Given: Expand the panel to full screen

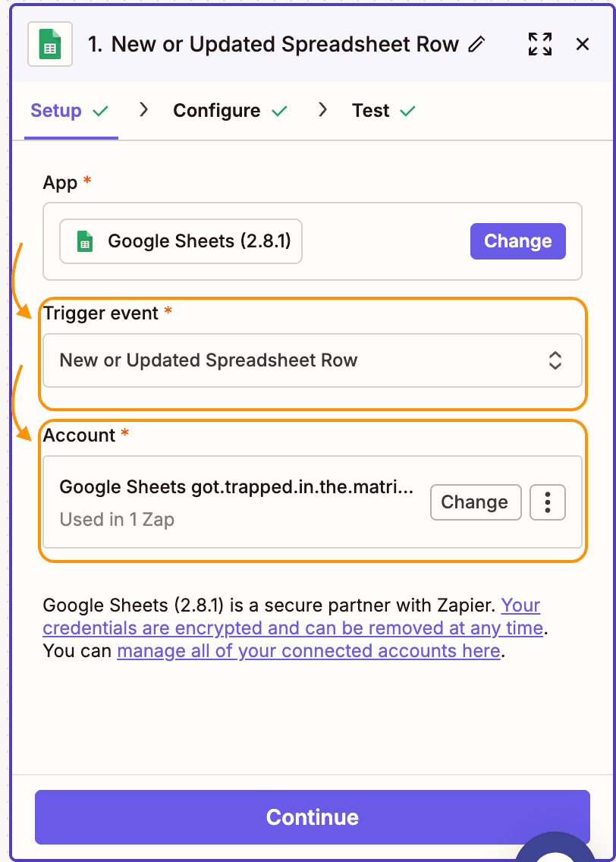Looking at the screenshot, I should (539, 44).
